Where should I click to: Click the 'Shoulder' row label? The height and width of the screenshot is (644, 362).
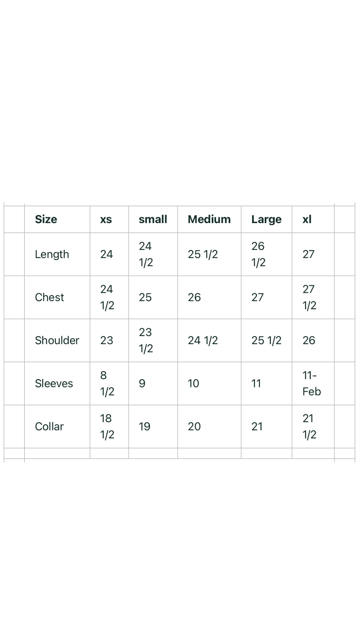(x=57, y=340)
